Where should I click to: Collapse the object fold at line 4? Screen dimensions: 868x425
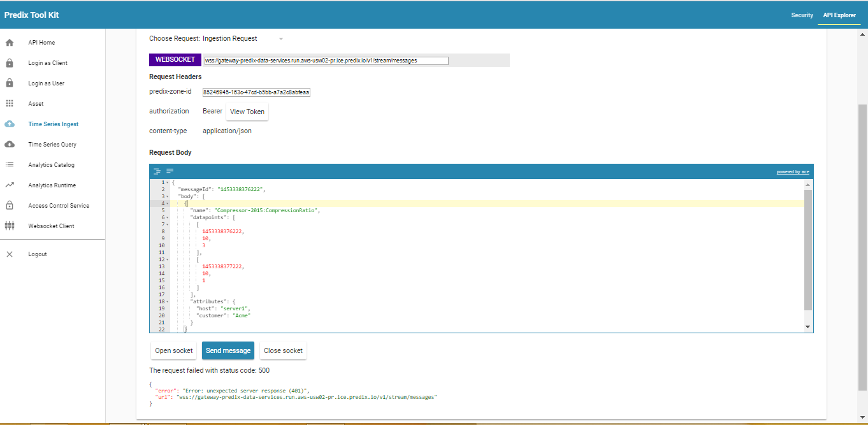tap(167, 204)
